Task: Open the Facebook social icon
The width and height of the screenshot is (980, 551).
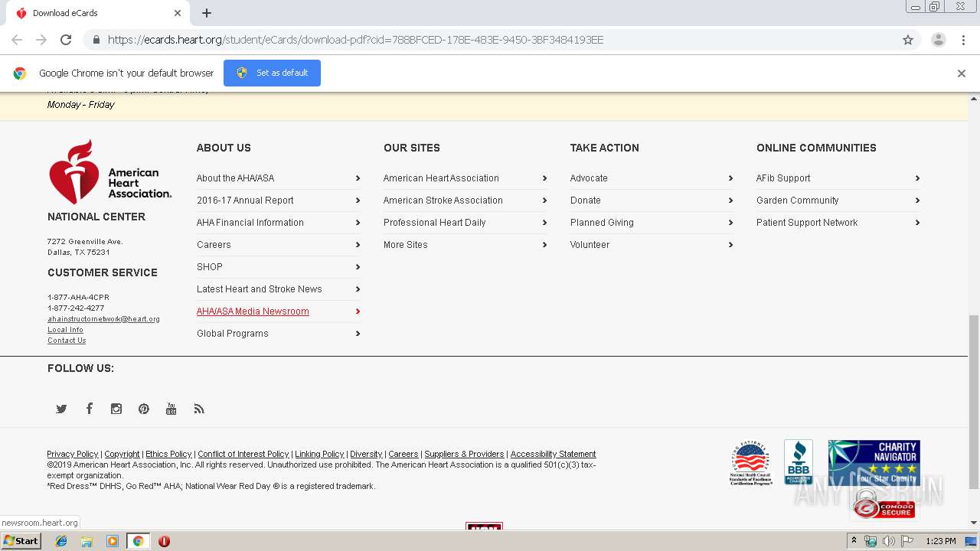Action: click(89, 409)
